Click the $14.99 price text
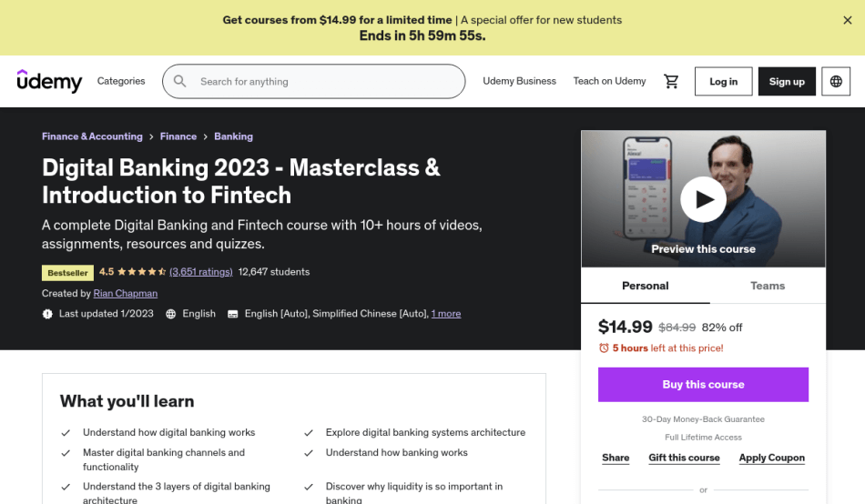This screenshot has height=504, width=865. tap(625, 327)
